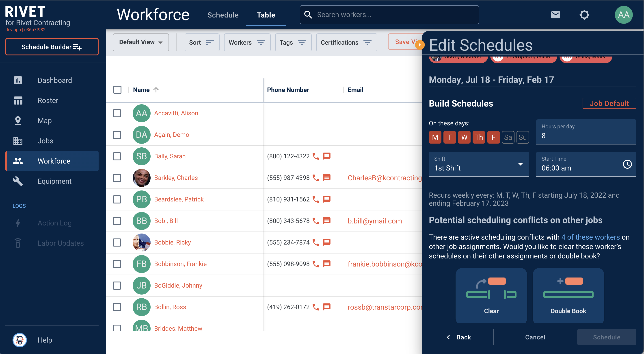Viewport: 644px width, 354px height.
Task: Click the Job Default button
Action: pyautogui.click(x=609, y=103)
